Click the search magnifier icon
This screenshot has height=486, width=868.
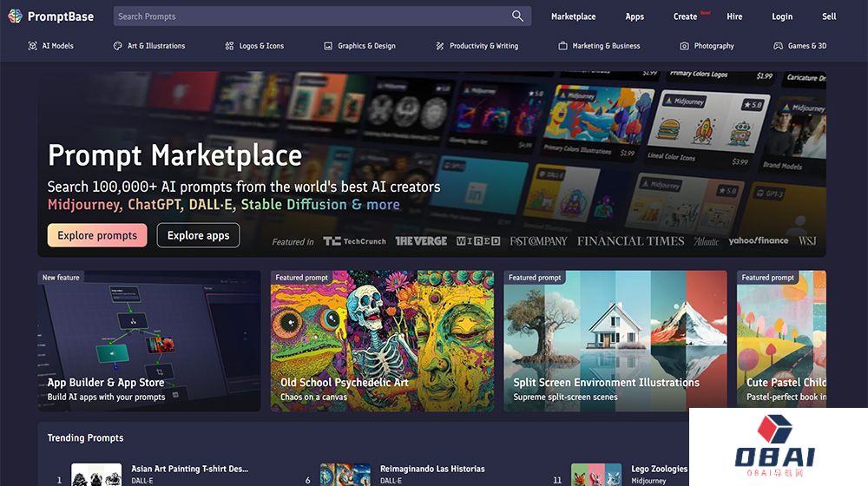click(x=517, y=16)
